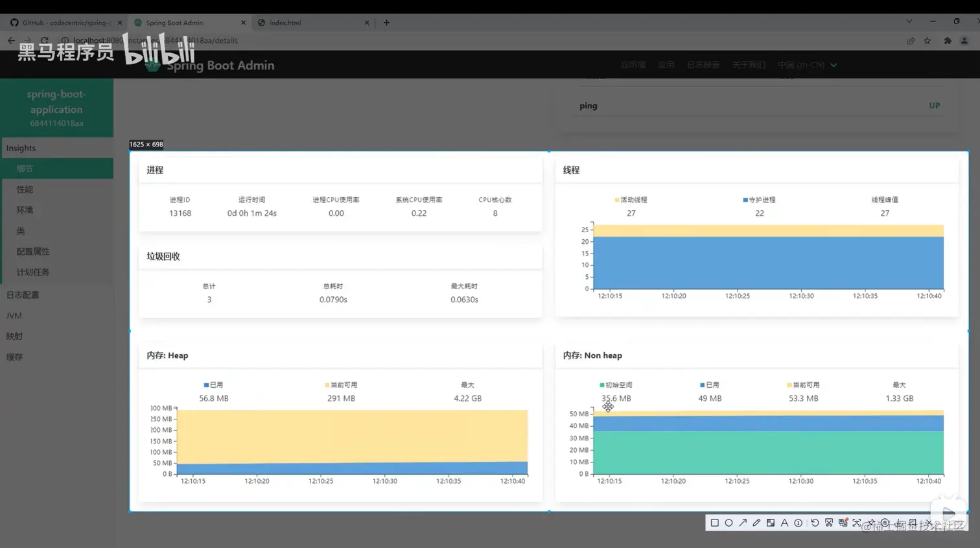Open a new browser tab
The height and width of the screenshot is (548, 980).
[x=386, y=23]
